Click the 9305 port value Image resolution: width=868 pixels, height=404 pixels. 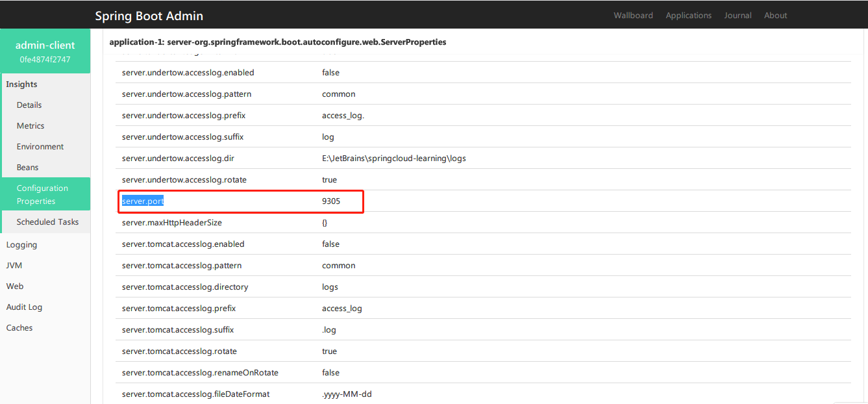click(331, 201)
